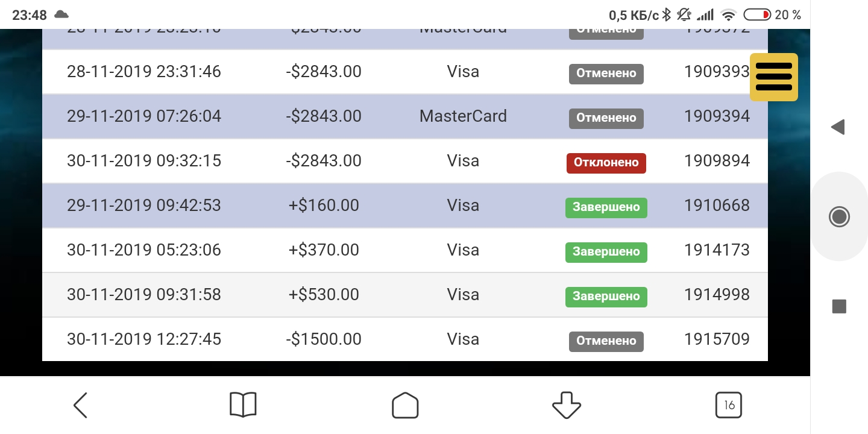
Task: Show the 16 open tabs
Action: click(x=728, y=405)
